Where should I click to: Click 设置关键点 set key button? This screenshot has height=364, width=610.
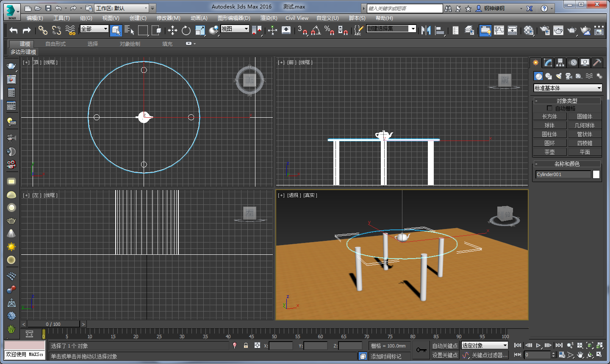pyautogui.click(x=445, y=355)
